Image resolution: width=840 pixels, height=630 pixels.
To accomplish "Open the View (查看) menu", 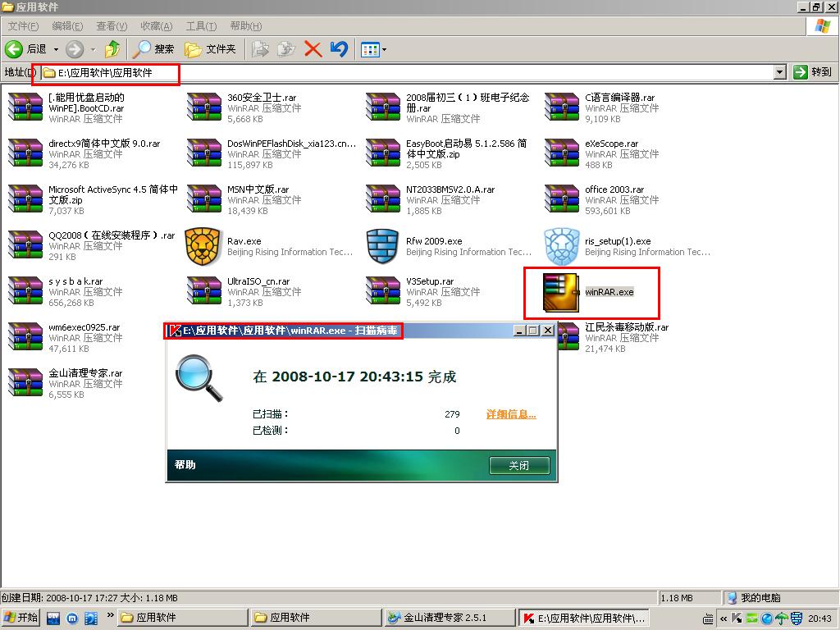I will [x=112, y=25].
